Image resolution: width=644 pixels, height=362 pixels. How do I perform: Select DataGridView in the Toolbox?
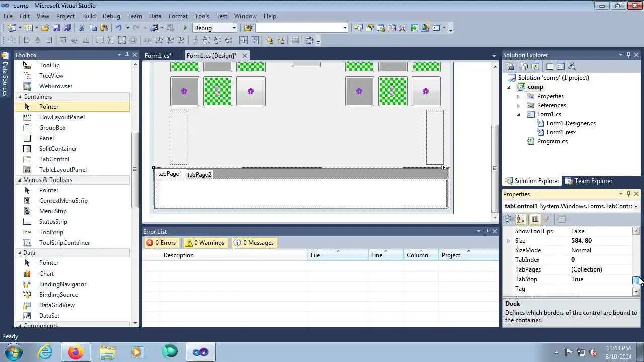click(57, 305)
